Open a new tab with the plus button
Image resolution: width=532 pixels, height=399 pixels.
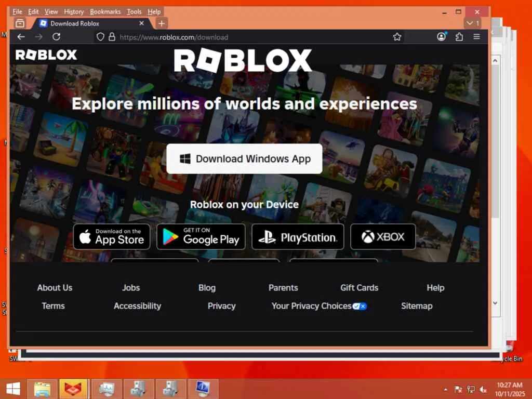pyautogui.click(x=162, y=23)
